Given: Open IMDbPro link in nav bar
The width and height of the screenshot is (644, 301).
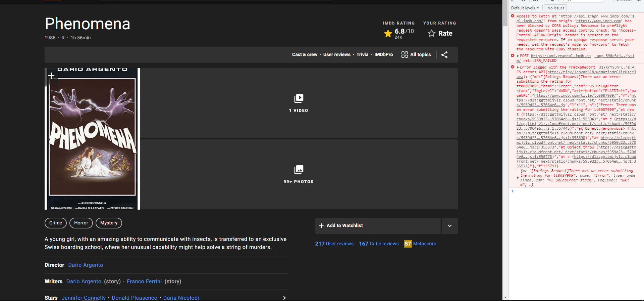Looking at the screenshot, I should point(383,55).
